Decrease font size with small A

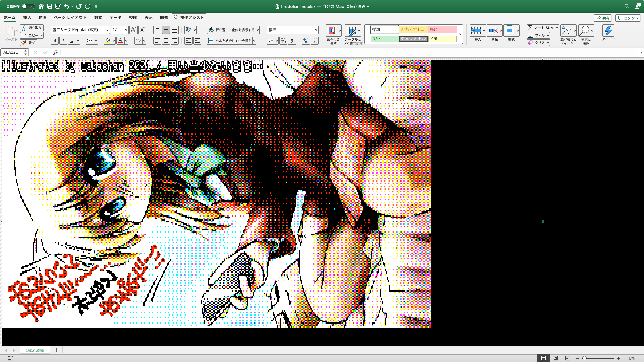(142, 30)
